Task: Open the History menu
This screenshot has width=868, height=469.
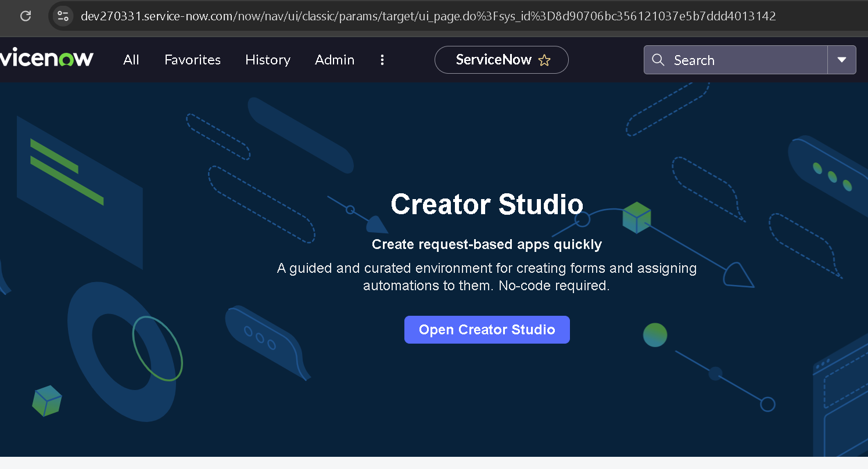Action: (x=268, y=60)
